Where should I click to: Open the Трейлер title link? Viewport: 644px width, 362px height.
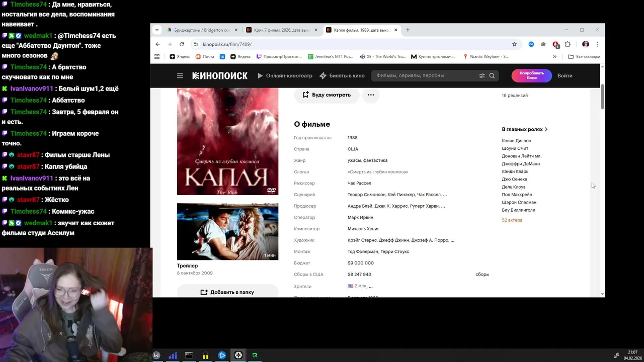tap(187, 265)
